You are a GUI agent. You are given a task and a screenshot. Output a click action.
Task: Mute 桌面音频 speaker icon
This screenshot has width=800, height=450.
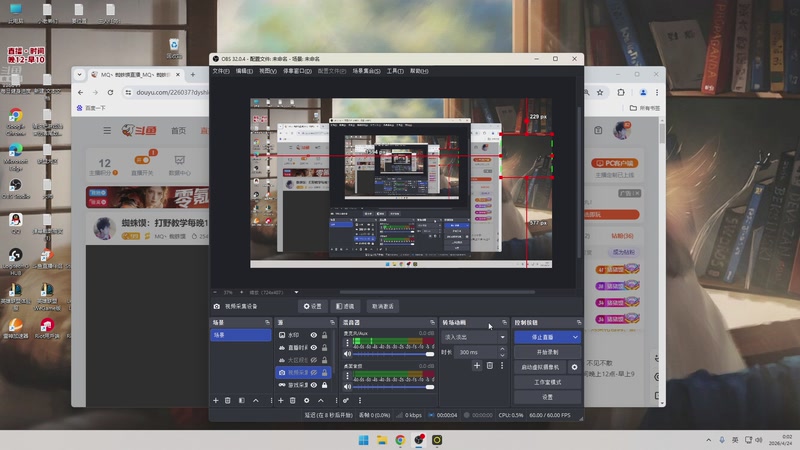pyautogui.click(x=347, y=387)
